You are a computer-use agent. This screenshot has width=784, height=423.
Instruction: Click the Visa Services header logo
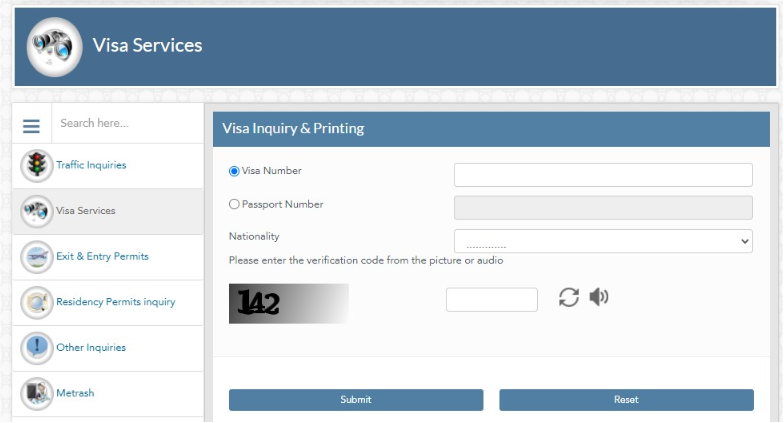tap(54, 46)
